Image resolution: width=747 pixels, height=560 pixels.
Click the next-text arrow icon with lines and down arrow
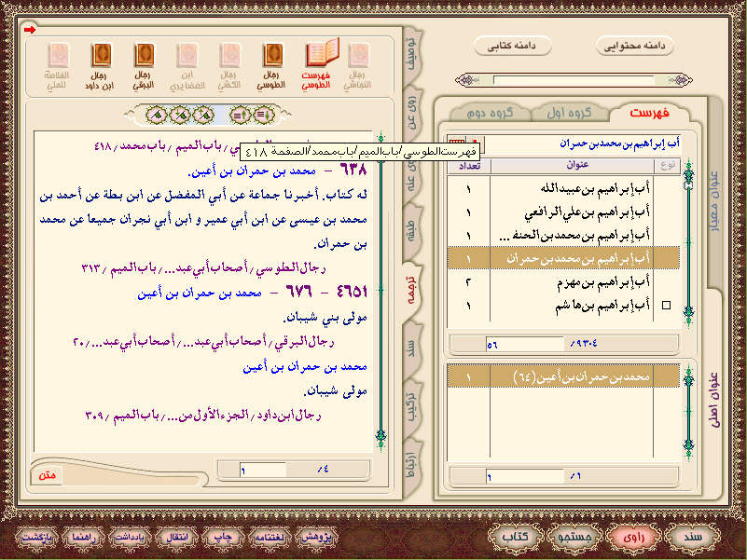pyautogui.click(x=264, y=115)
